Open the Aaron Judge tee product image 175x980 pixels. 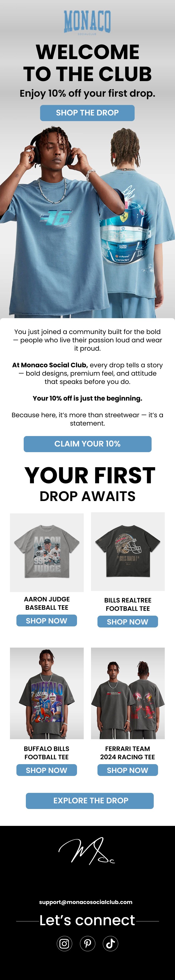47,552
